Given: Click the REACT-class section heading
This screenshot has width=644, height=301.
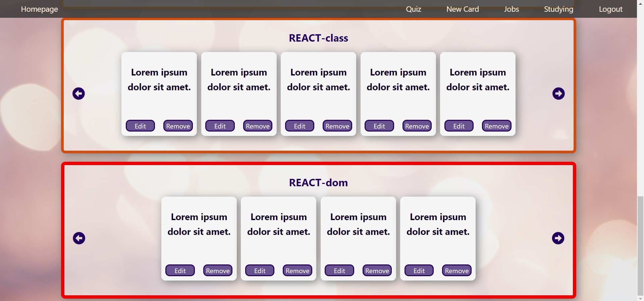Looking at the screenshot, I should click(319, 38).
